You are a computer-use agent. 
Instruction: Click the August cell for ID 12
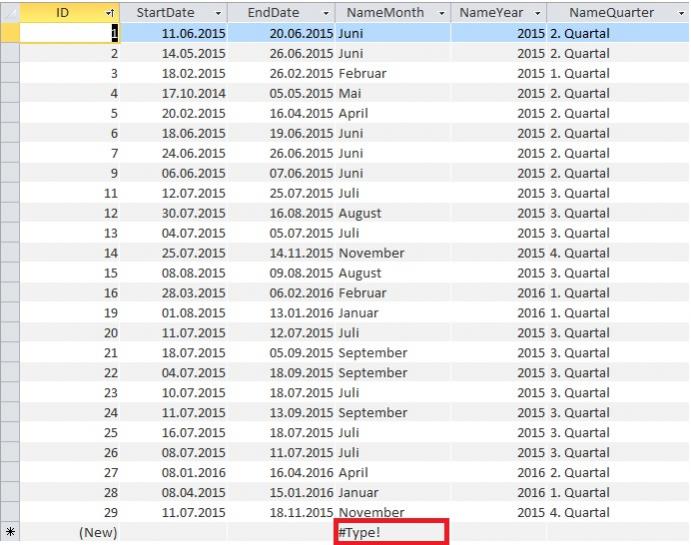(x=393, y=213)
